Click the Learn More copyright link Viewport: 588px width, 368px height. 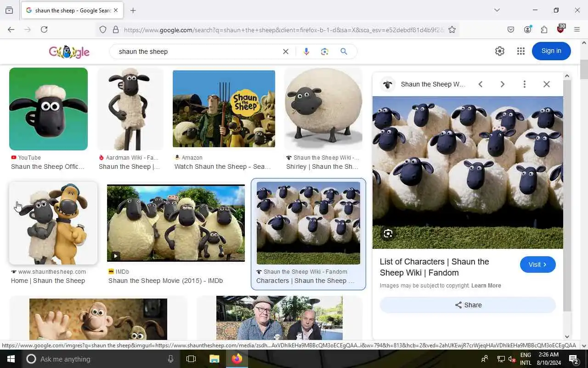486,286
